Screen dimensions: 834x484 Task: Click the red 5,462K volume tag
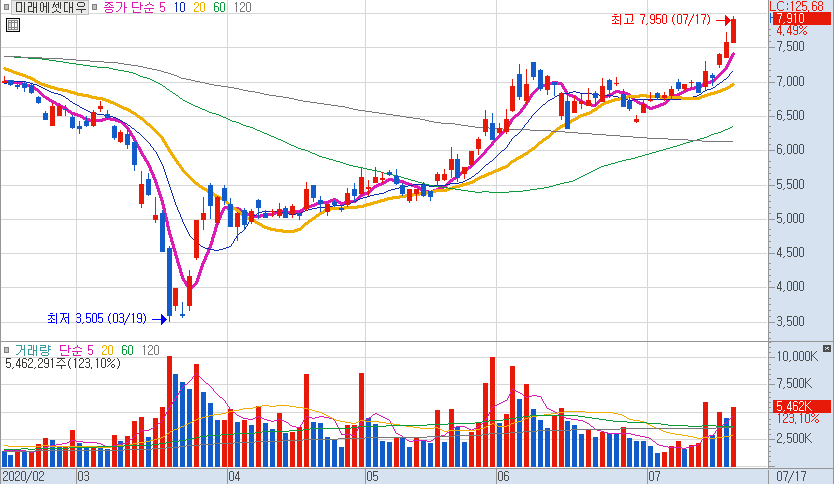tap(802, 407)
